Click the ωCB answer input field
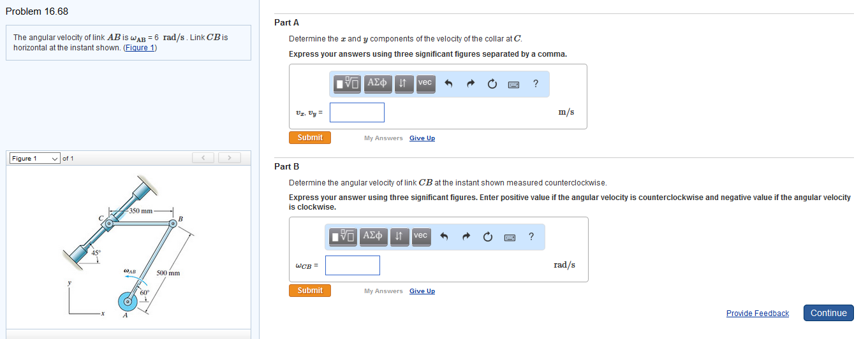The width and height of the screenshot is (868, 339). point(353,265)
